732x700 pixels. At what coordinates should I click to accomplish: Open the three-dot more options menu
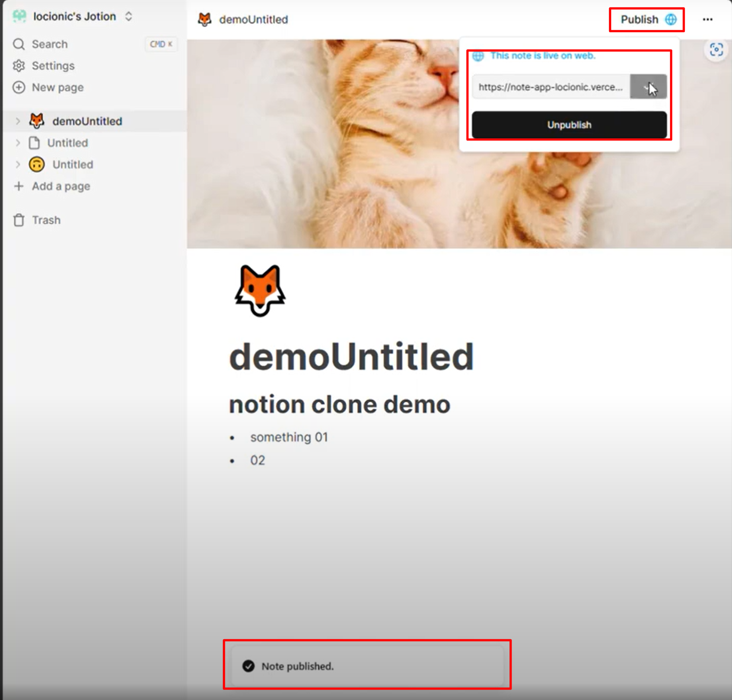pyautogui.click(x=707, y=19)
